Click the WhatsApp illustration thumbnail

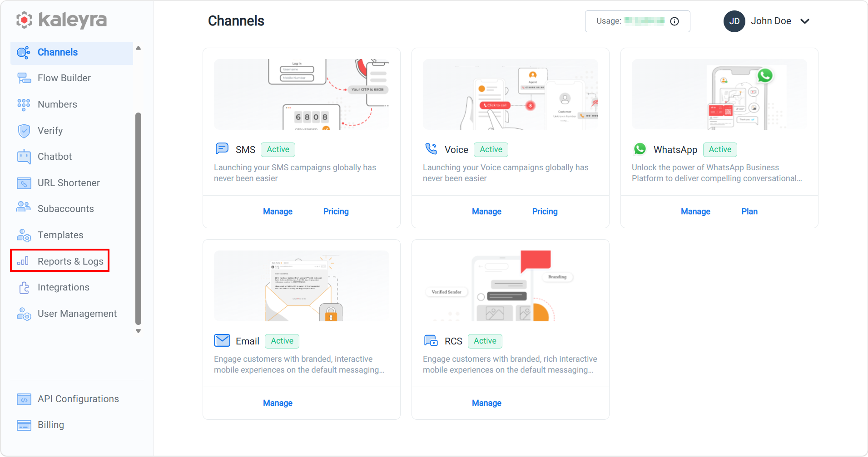click(x=719, y=94)
